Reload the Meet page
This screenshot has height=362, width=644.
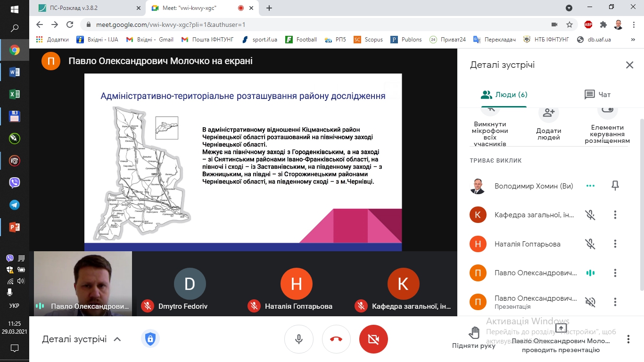(x=70, y=25)
